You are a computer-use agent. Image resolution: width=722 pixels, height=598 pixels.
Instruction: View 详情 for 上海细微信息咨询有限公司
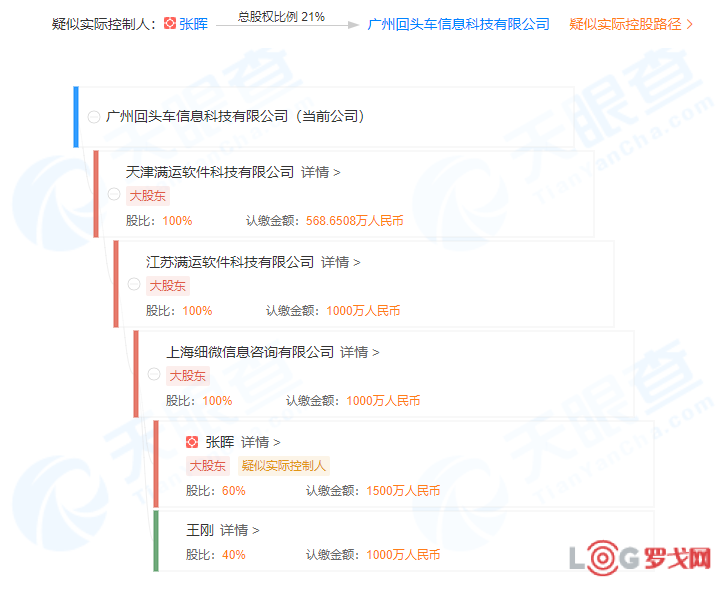360,352
